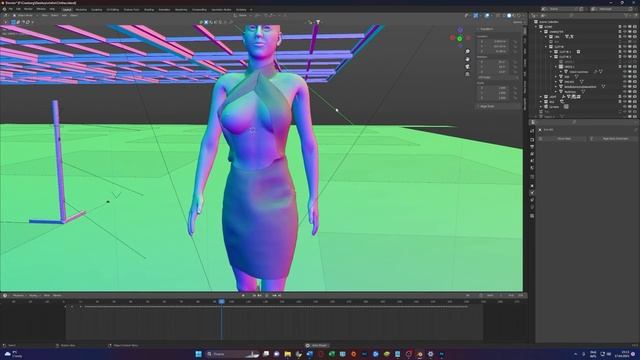Open the weather widget on taskbar
This screenshot has height=360, width=640.
[12, 354]
